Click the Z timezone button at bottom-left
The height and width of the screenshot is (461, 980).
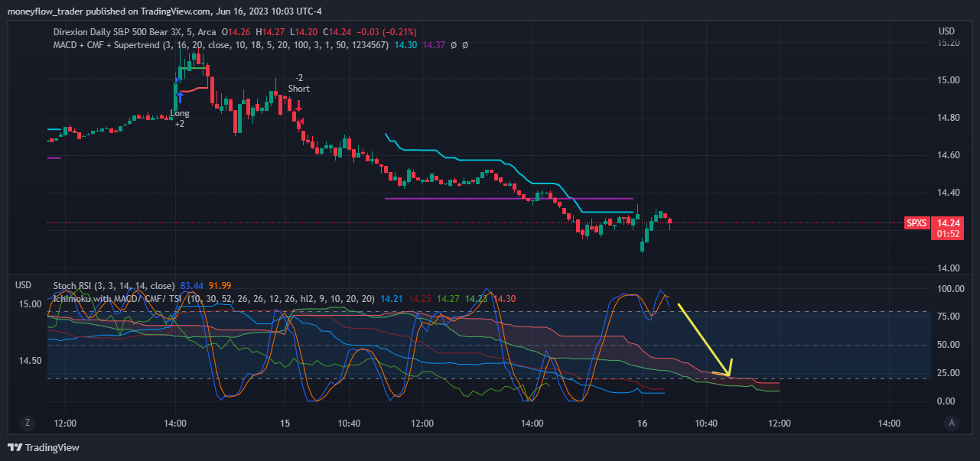28,422
